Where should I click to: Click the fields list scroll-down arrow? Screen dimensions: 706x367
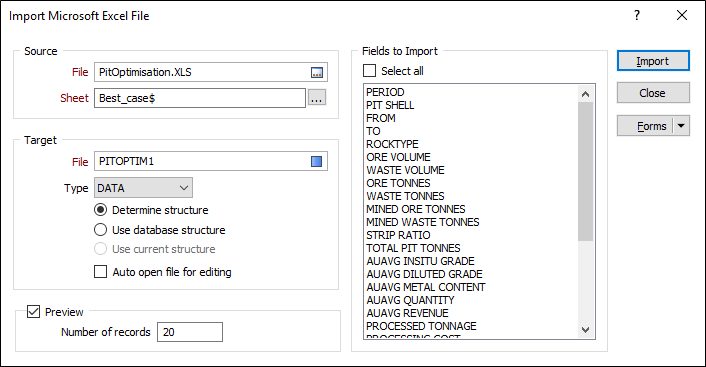click(x=585, y=330)
